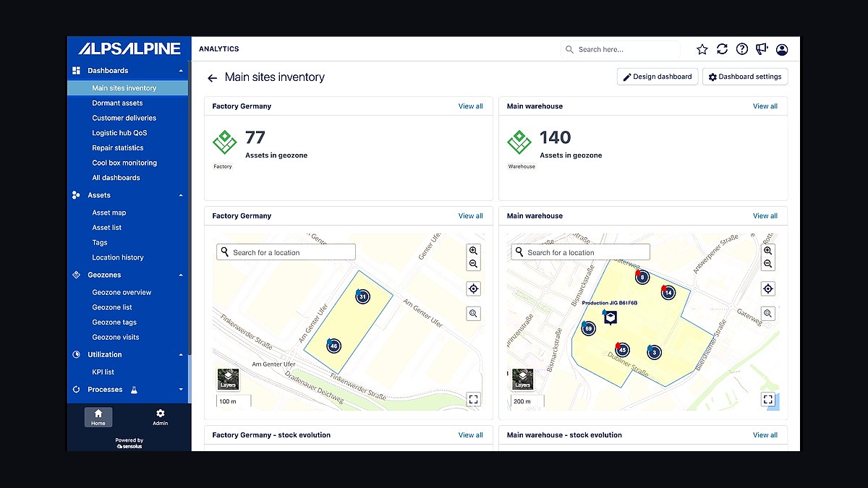
Task: Collapse the Geozones section
Action: click(x=181, y=275)
